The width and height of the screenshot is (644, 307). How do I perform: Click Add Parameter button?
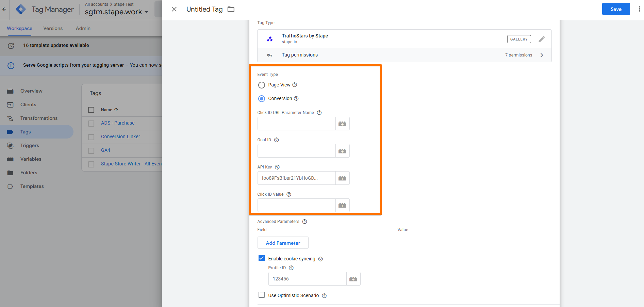click(283, 243)
